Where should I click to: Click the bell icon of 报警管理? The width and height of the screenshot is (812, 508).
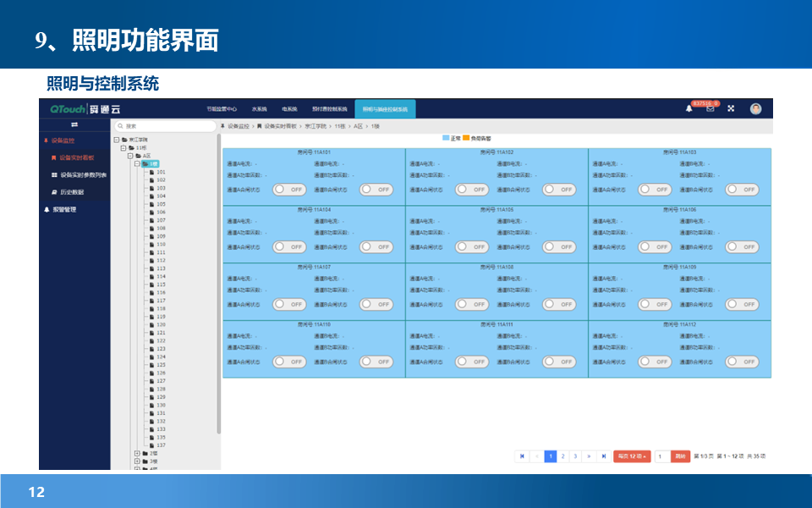click(47, 209)
